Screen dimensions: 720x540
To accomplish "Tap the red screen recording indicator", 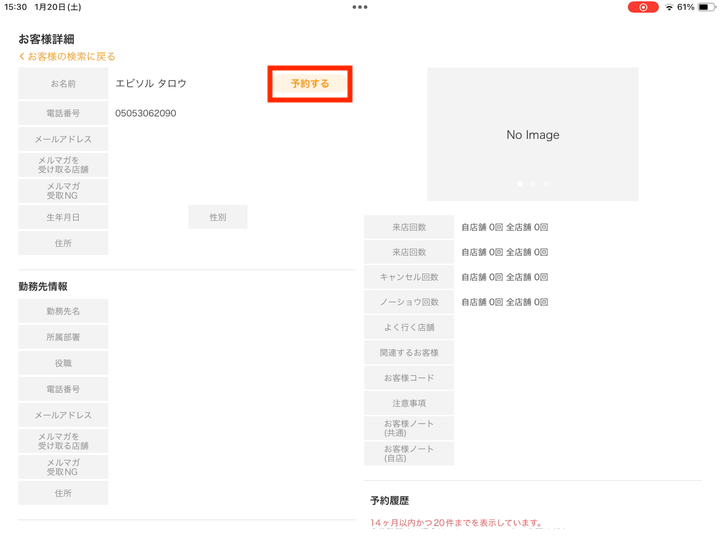I will (x=643, y=7).
